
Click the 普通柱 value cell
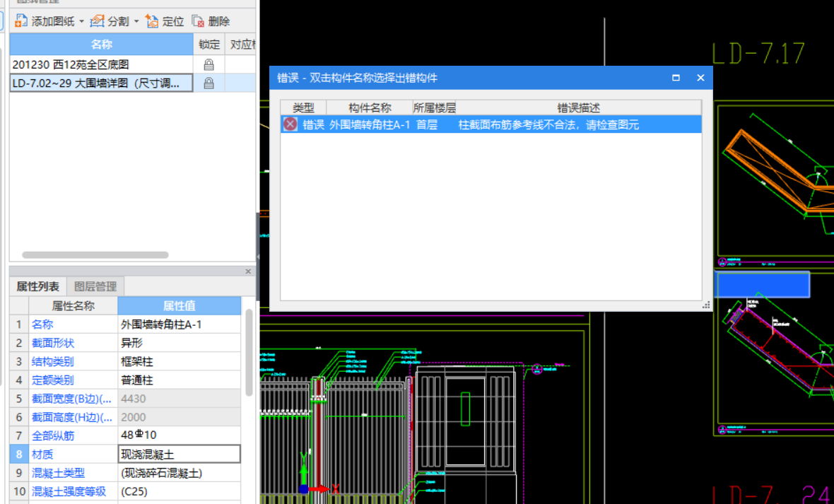click(180, 380)
